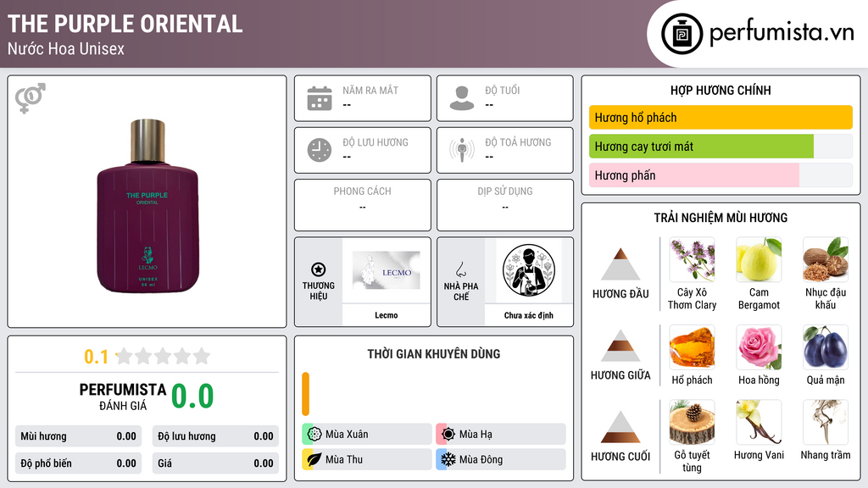
Task: Click the Phong Cách info box
Action: (x=363, y=205)
